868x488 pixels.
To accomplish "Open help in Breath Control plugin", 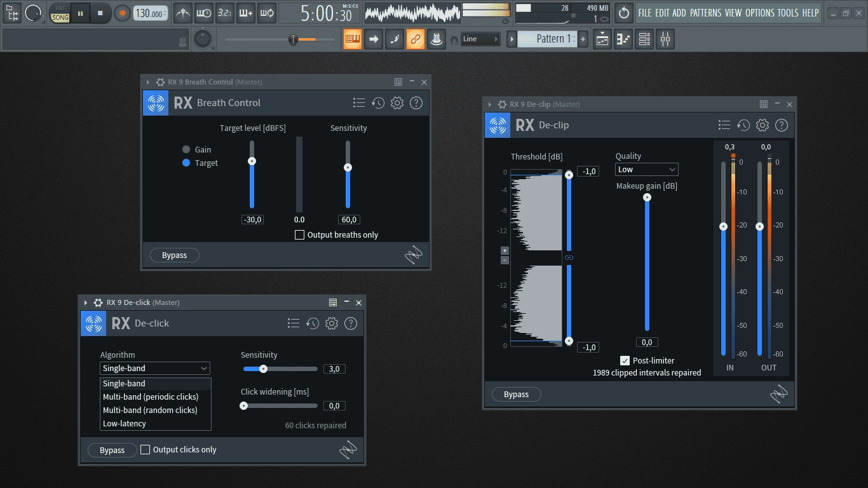I will pos(416,103).
